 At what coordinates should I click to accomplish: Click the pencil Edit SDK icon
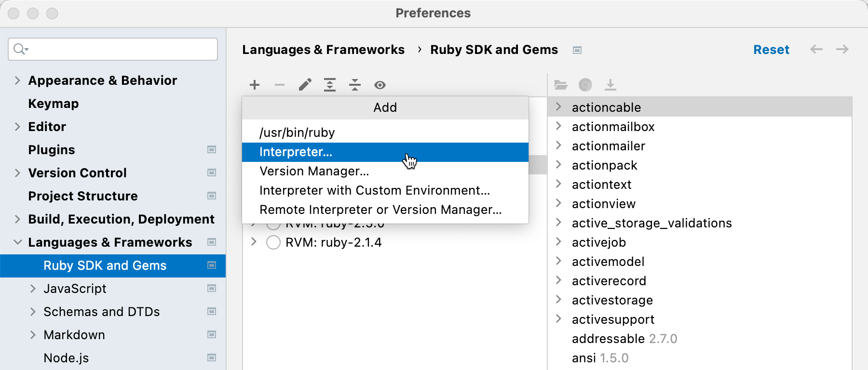coord(305,85)
